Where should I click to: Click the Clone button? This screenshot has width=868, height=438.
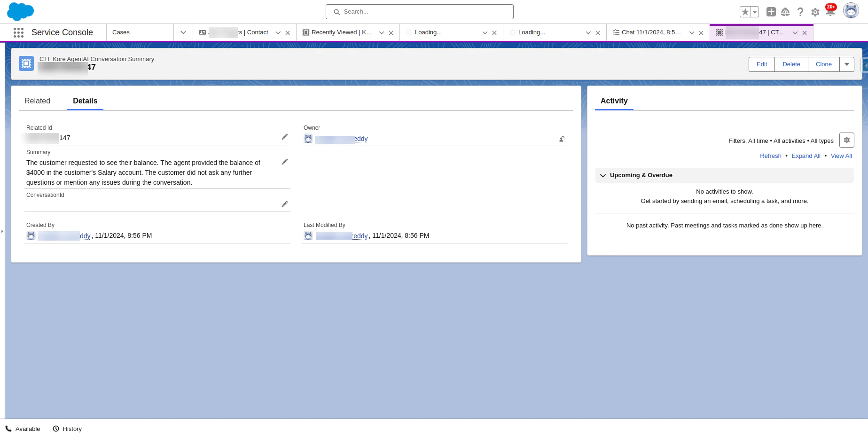(x=824, y=64)
